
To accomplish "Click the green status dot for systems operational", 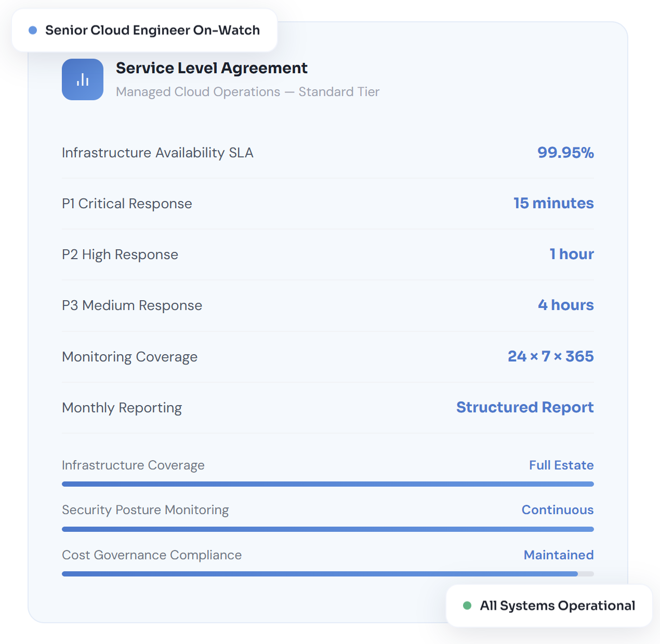I will [x=467, y=606].
